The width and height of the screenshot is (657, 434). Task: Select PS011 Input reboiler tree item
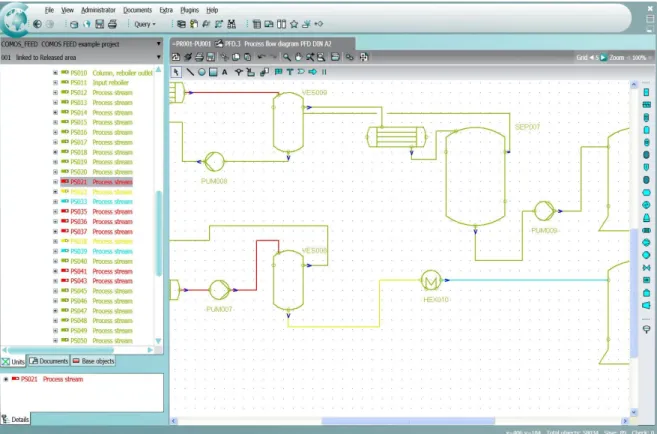(x=95, y=83)
